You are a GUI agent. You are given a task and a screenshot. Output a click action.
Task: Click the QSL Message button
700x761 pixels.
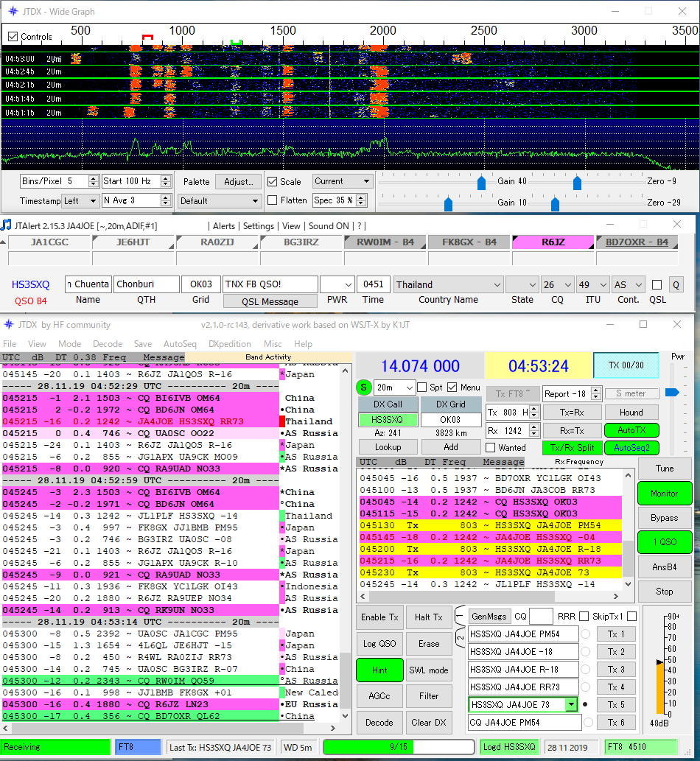(270, 301)
